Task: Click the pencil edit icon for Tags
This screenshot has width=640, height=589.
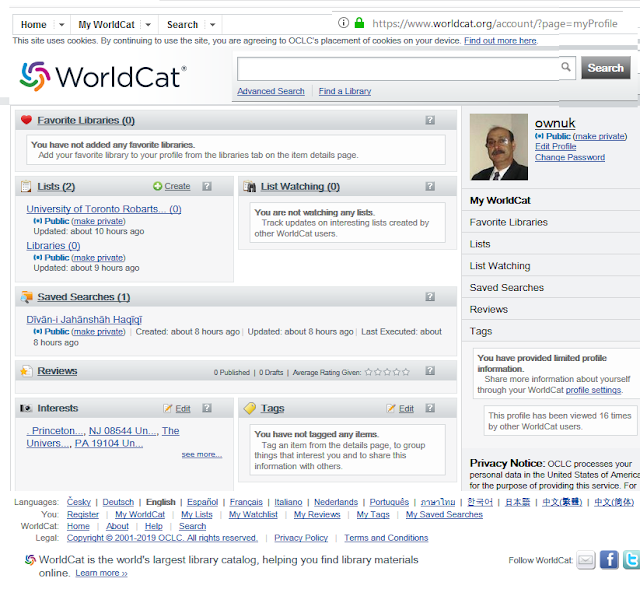Action: coord(391,408)
